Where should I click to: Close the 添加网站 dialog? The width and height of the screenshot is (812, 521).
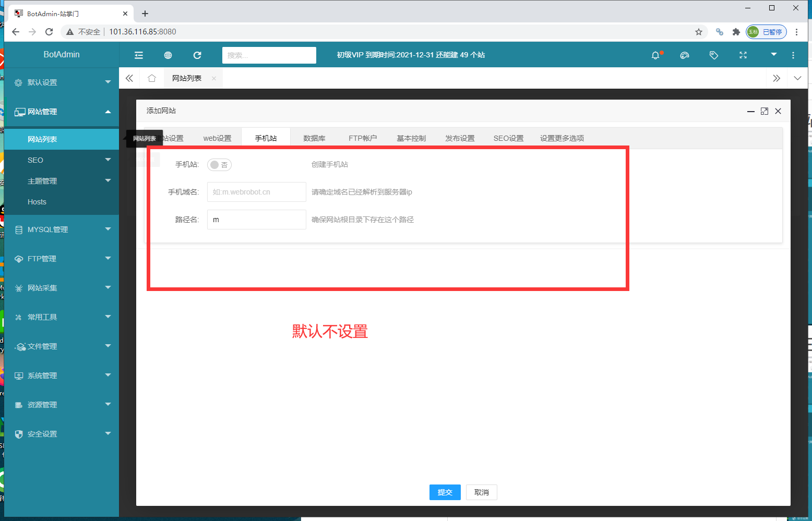click(x=778, y=111)
